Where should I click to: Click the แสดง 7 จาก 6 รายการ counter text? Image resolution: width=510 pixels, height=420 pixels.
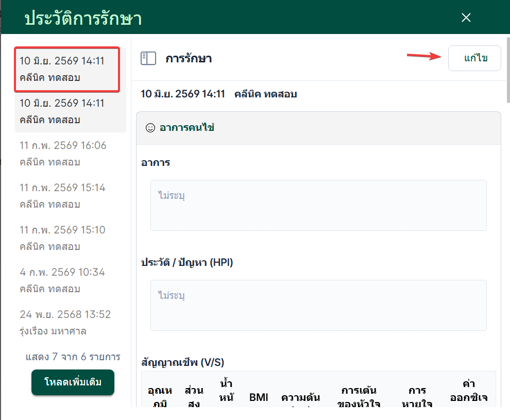tap(73, 357)
